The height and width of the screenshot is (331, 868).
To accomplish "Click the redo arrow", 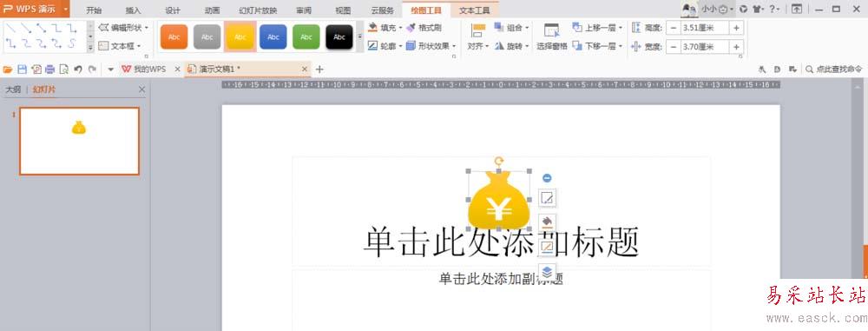I will click(93, 70).
